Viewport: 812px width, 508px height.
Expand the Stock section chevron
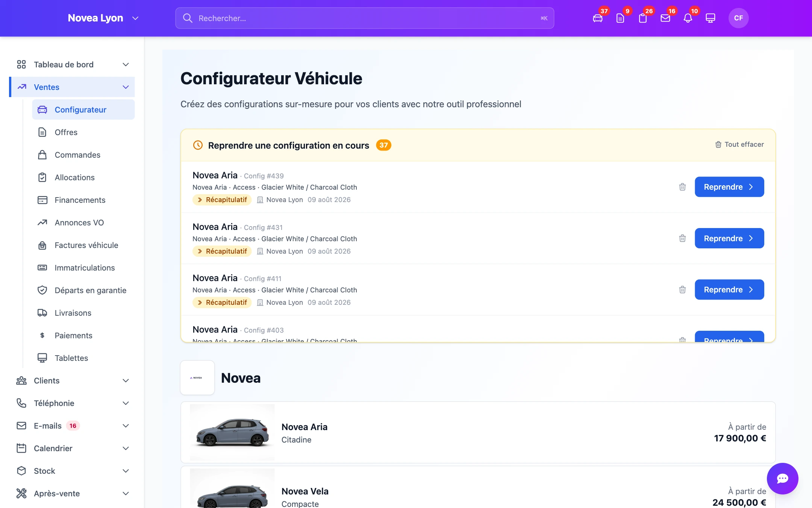126,471
